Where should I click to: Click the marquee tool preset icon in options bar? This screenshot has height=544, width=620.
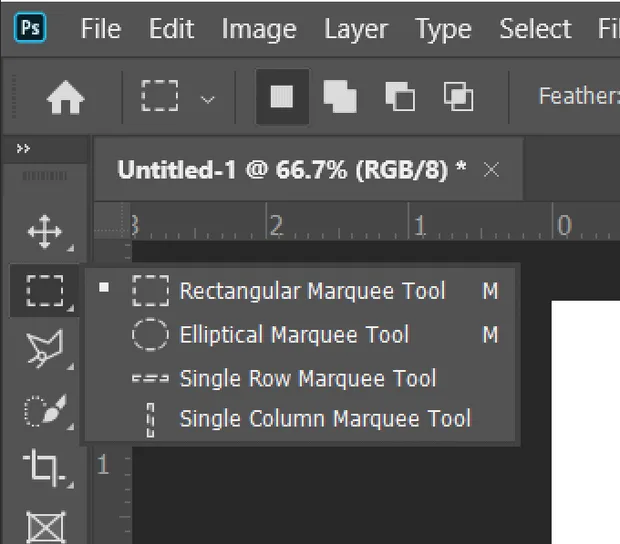pyautogui.click(x=160, y=96)
